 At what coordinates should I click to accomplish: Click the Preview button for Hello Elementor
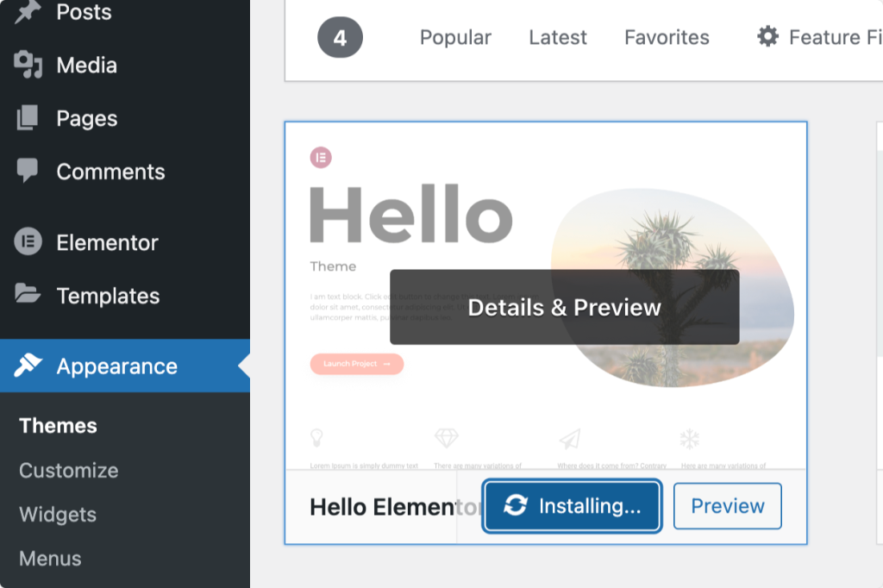point(727,506)
